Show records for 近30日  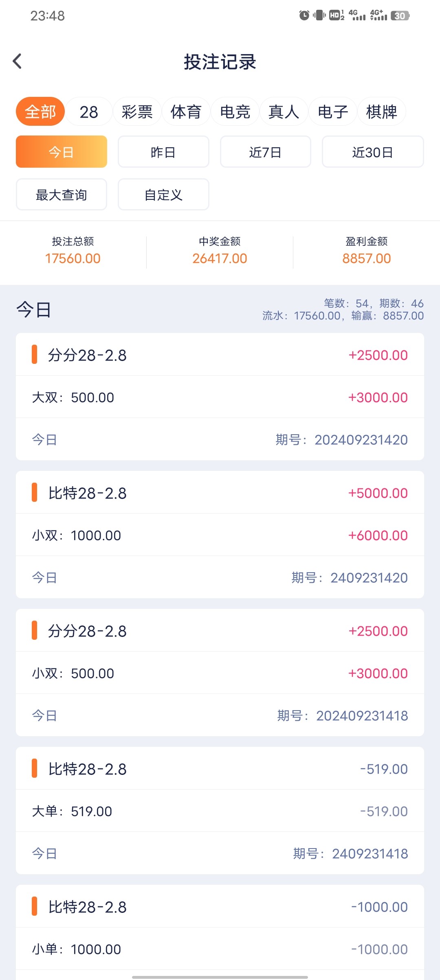372,152
